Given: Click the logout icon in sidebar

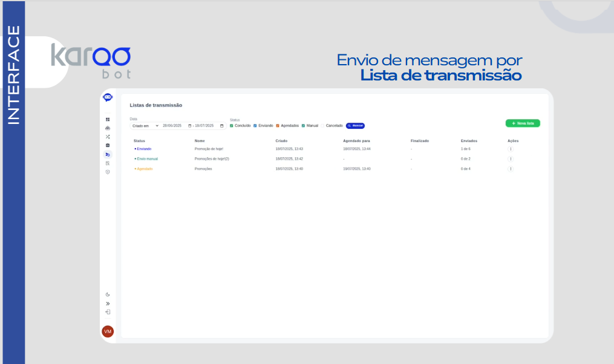Looking at the screenshot, I should point(108,312).
